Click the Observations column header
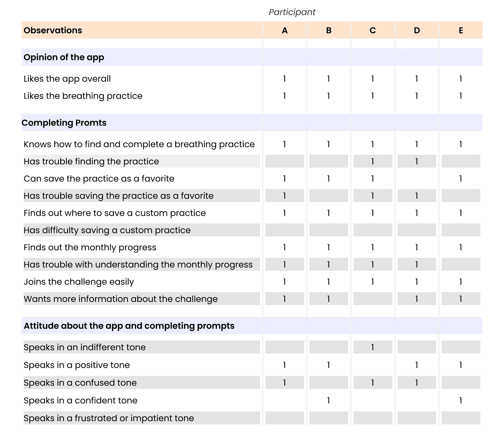504x448 pixels. 53,30
